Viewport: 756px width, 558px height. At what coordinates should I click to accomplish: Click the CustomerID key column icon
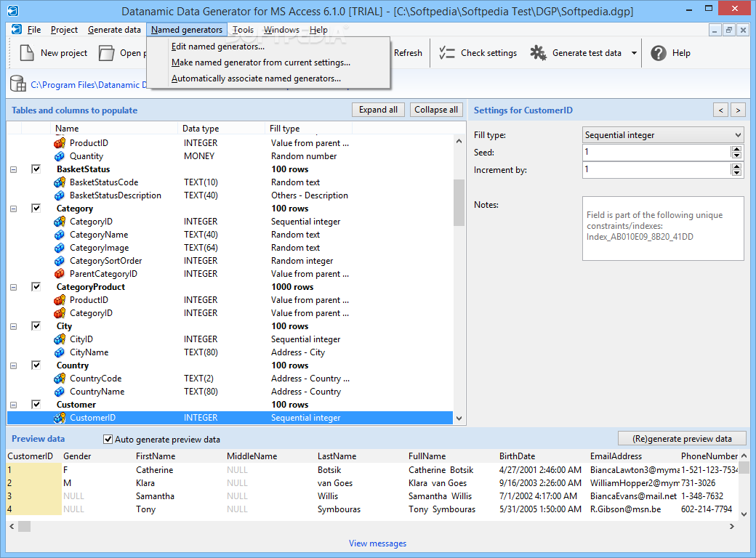tap(60, 418)
